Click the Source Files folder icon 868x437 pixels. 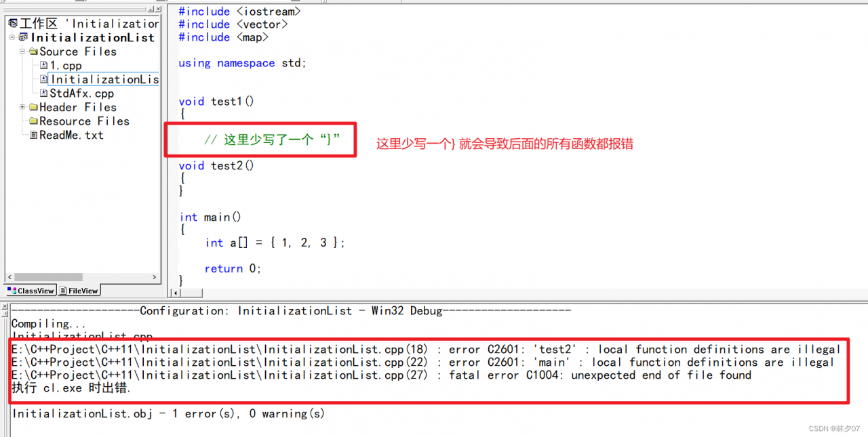click(x=33, y=51)
